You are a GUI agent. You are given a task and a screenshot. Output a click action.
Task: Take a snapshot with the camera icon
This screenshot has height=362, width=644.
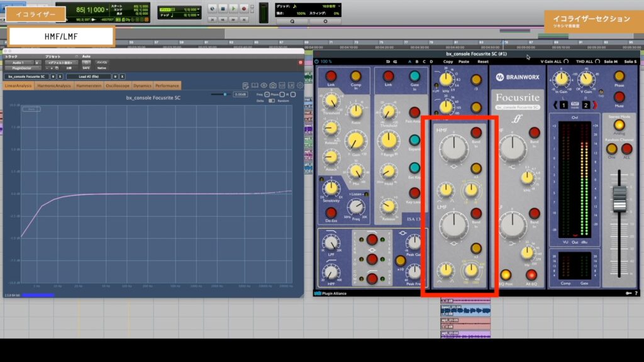pyautogui.click(x=273, y=85)
